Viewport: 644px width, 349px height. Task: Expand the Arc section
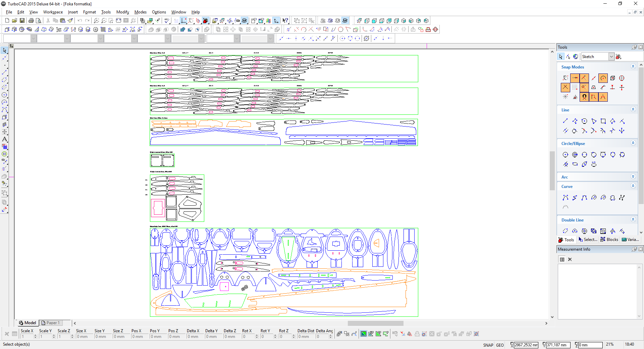coord(633,177)
